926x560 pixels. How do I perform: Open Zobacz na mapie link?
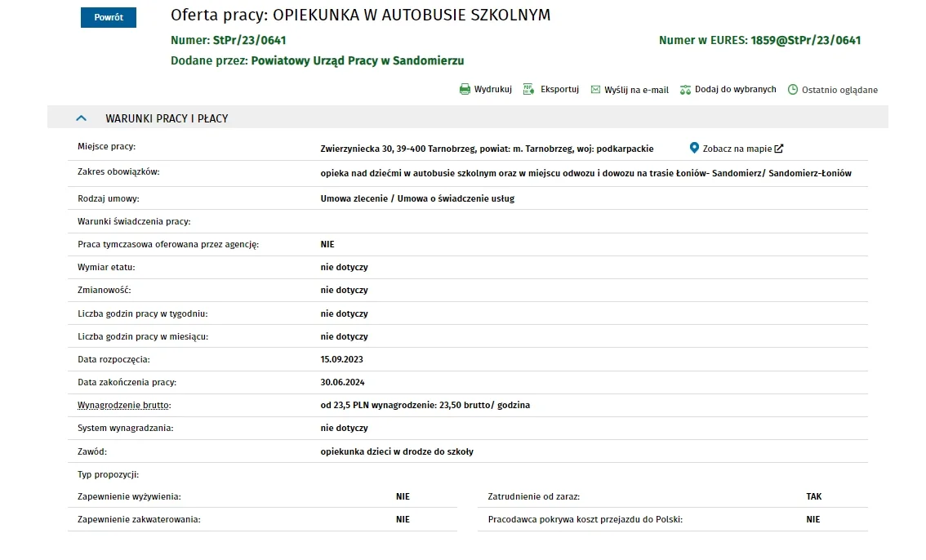[x=737, y=149]
